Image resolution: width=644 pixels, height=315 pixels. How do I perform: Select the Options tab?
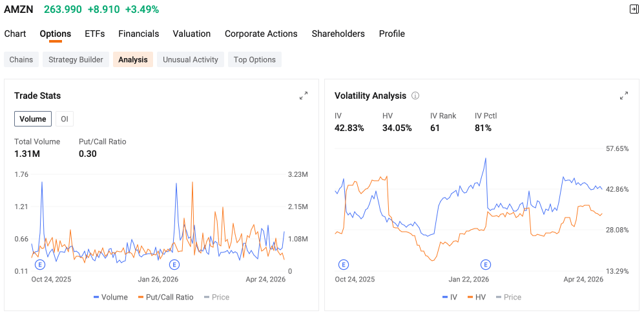(x=56, y=34)
